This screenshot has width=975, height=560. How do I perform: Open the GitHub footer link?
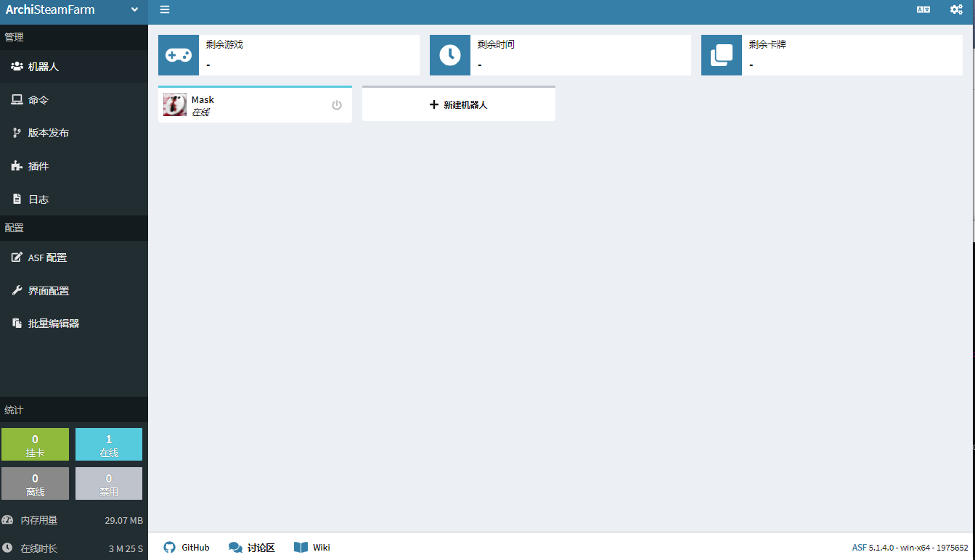(x=187, y=548)
